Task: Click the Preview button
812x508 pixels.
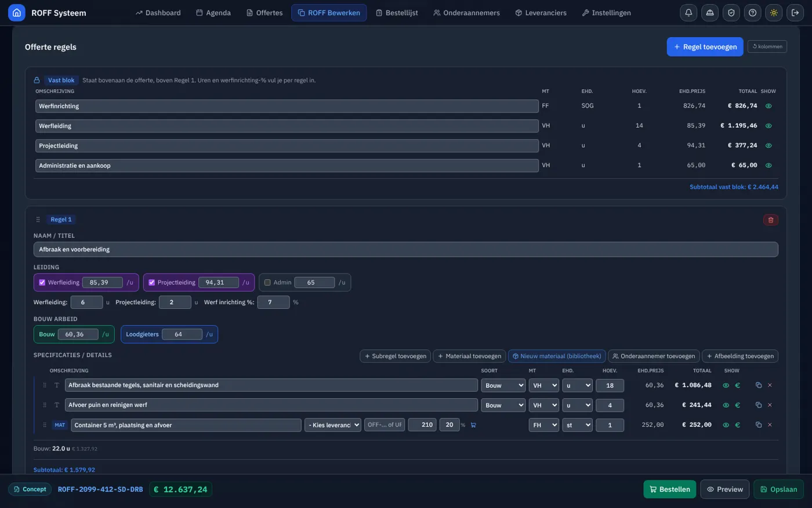Action: point(725,489)
